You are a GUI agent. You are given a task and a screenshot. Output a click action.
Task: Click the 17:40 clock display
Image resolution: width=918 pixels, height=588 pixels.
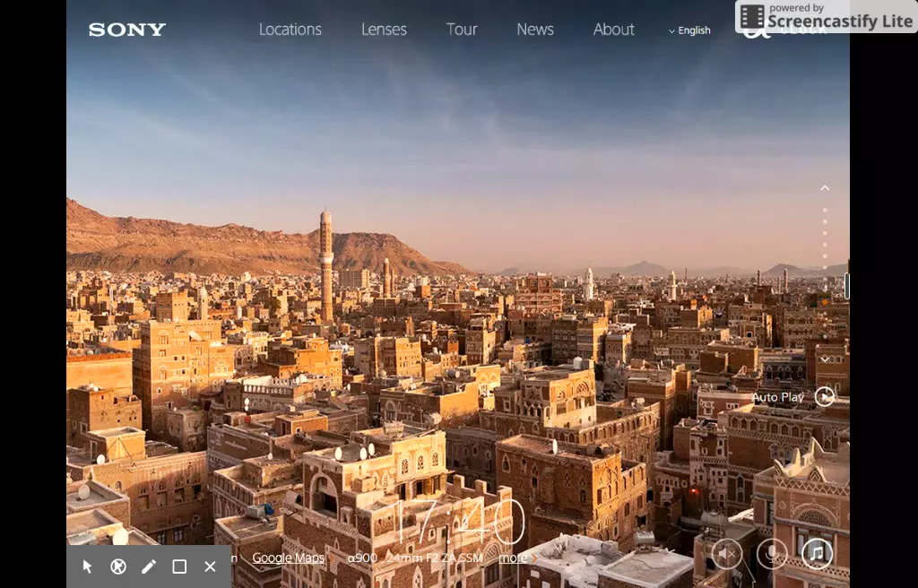click(460, 522)
